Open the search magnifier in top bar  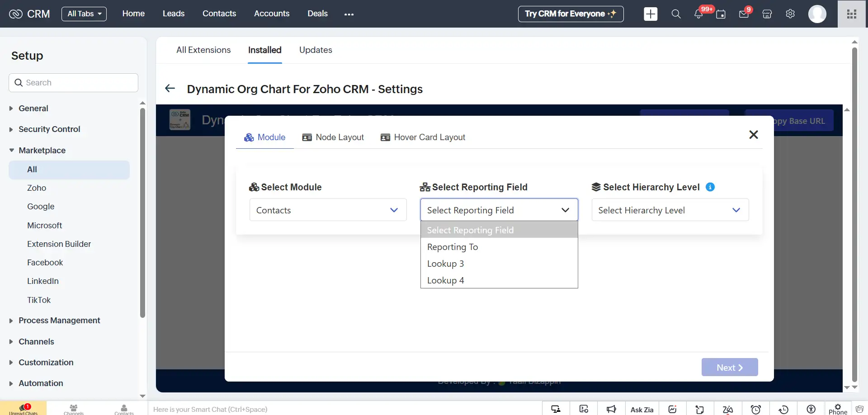(676, 14)
